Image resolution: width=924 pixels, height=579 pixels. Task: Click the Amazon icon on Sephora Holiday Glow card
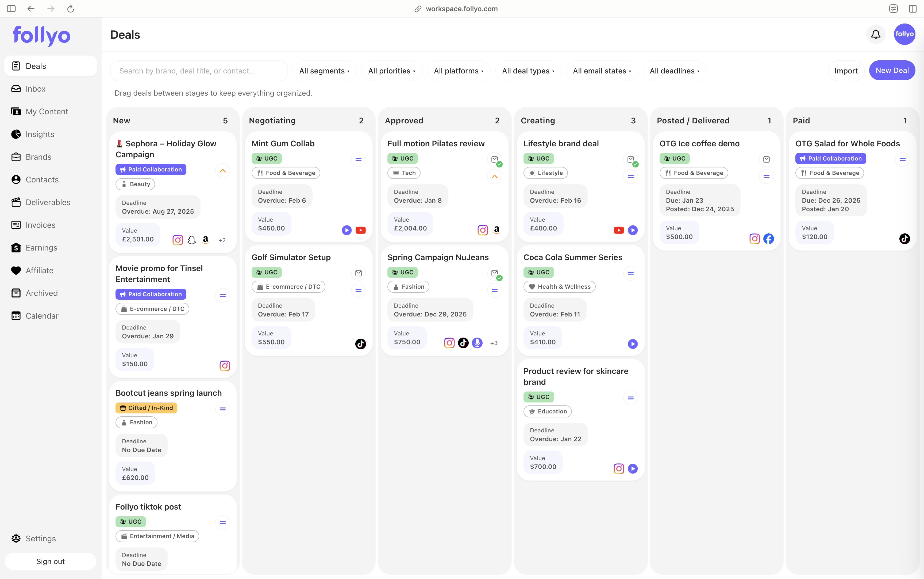(205, 240)
